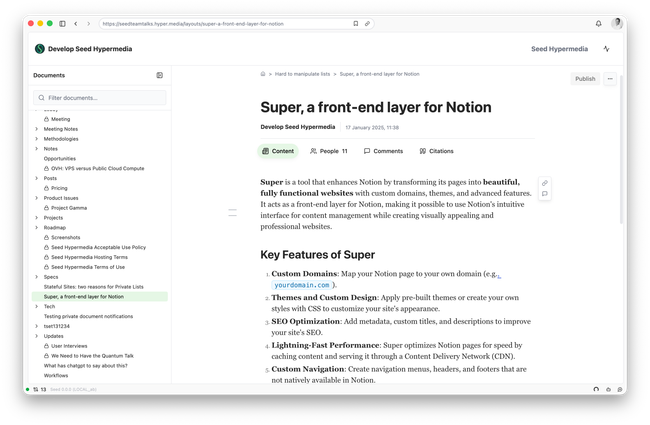Expand the Methodologies tree item
650x425 pixels.
tap(36, 139)
